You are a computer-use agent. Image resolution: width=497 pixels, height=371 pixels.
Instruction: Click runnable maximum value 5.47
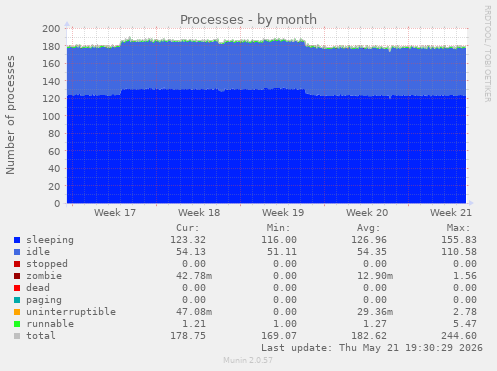point(465,324)
